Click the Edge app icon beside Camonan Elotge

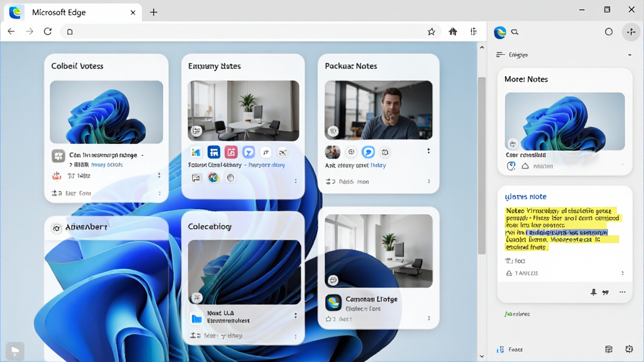(333, 303)
